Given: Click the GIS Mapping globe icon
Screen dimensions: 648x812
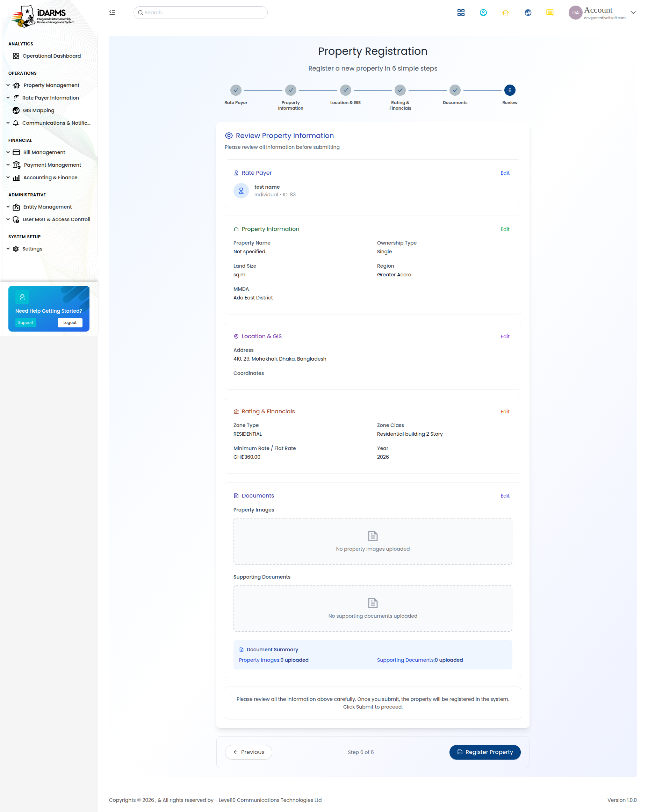Looking at the screenshot, I should [x=16, y=110].
